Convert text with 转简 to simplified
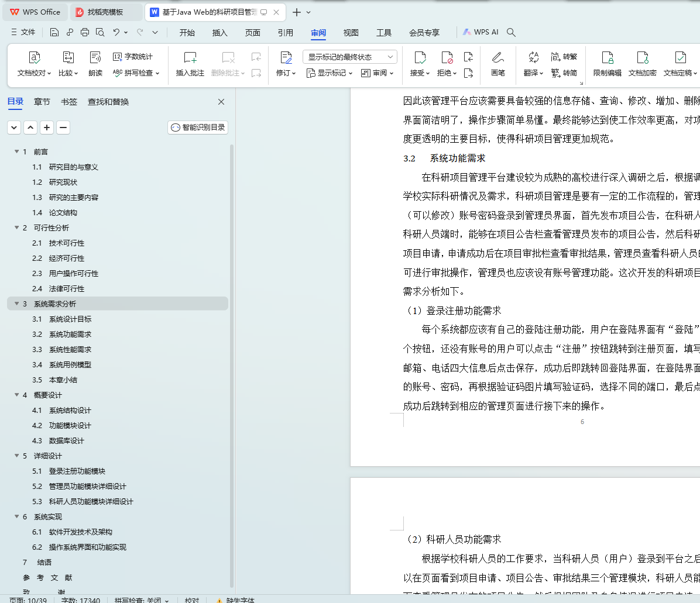The width and height of the screenshot is (700, 603). tap(564, 73)
